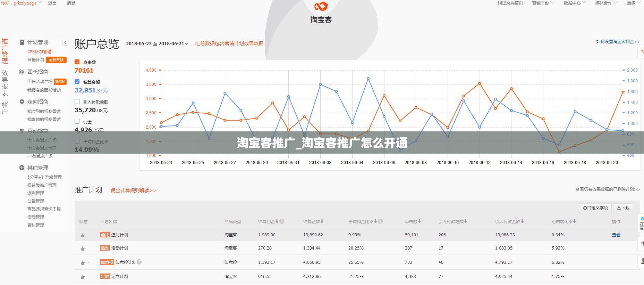Click the 全新改版 badge
Screen dimensions: 644x285
click(56, 60)
